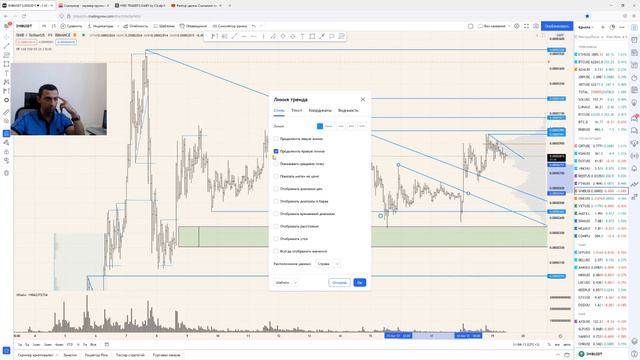
Task: Open the Крипта watchlist dropdown
Action: [x=586, y=27]
